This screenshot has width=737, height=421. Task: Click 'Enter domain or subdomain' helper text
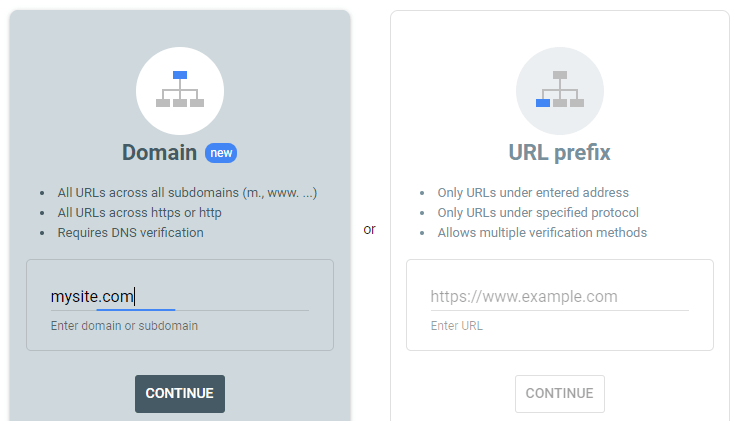tap(124, 326)
